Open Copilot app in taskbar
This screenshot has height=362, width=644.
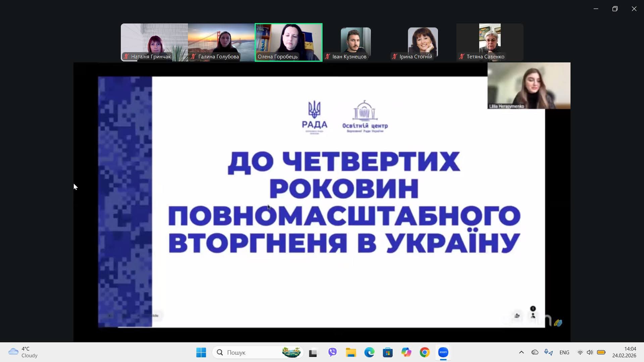tap(406, 352)
